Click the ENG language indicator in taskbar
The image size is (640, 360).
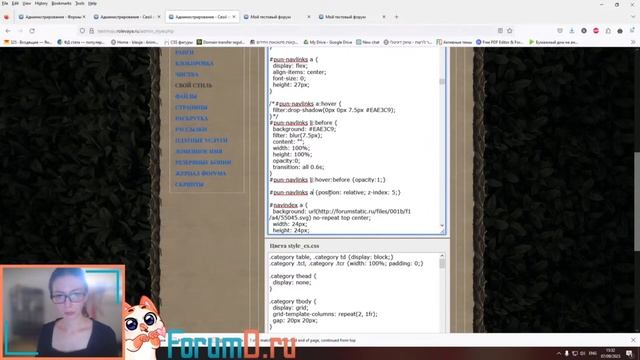[x=593, y=353]
